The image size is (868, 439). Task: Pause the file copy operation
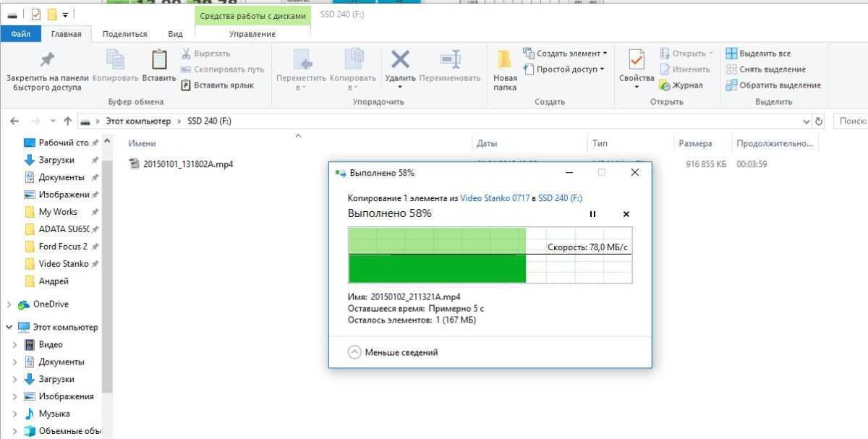[x=593, y=214]
